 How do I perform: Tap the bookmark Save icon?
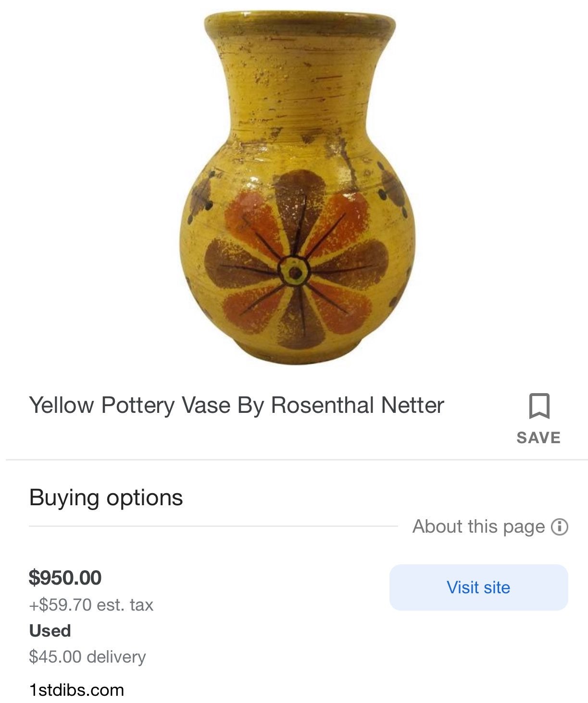[x=539, y=407]
